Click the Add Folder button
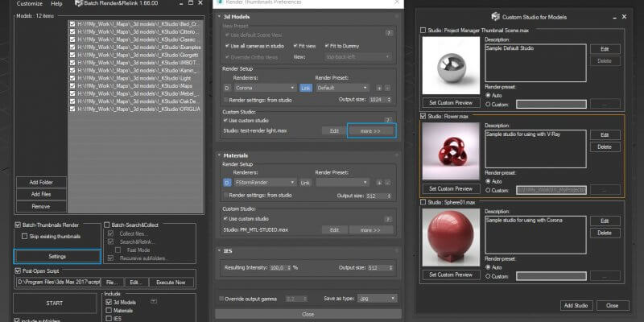Viewport: 644px width, 322px height. point(41,183)
